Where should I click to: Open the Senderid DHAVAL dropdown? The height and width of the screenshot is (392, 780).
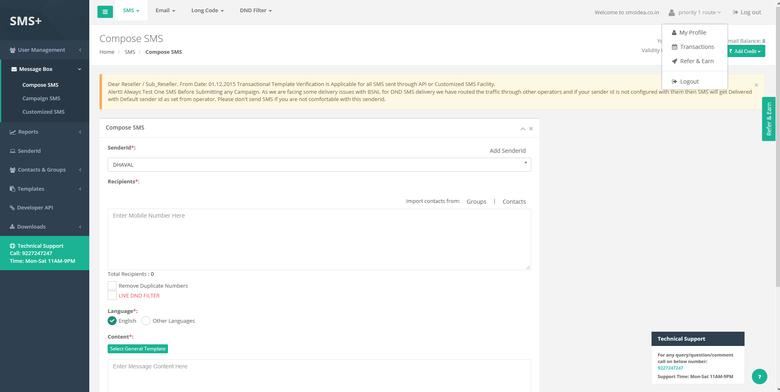click(319, 165)
